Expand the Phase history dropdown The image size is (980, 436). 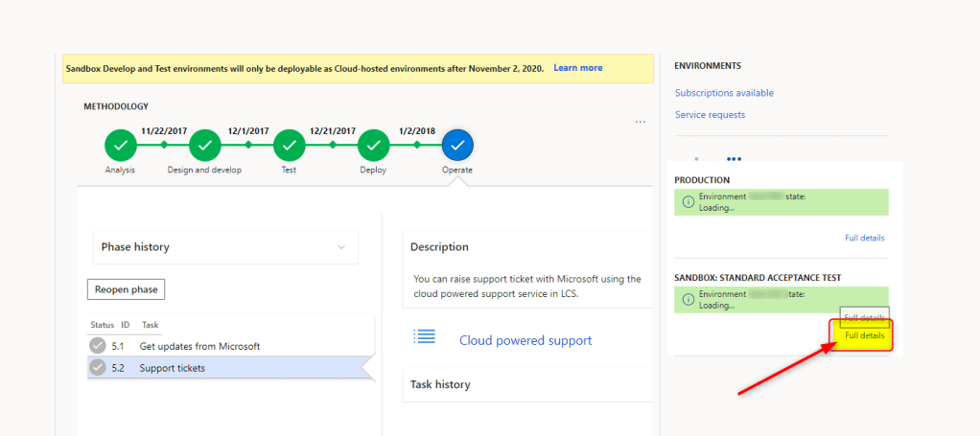click(x=341, y=247)
